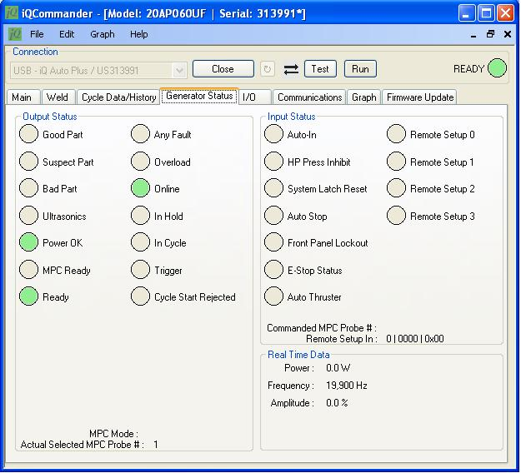Open the Help menu
521x473 pixels.
pyautogui.click(x=139, y=34)
